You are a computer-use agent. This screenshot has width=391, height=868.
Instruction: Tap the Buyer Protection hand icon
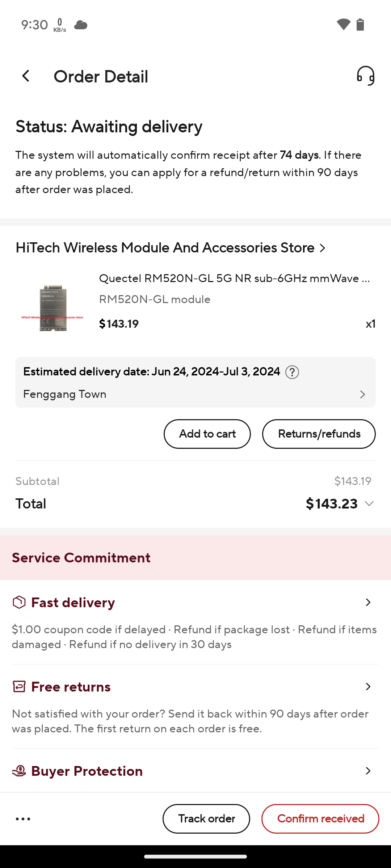pyautogui.click(x=19, y=771)
